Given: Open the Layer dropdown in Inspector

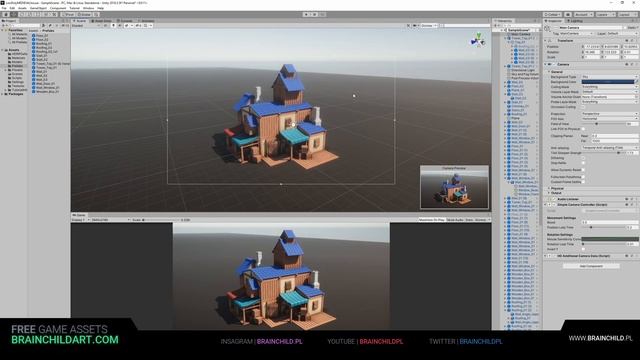Looking at the screenshot, I should 622,33.
